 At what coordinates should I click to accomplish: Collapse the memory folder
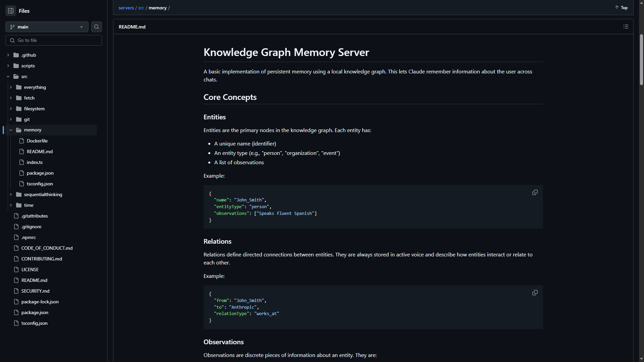coord(11,130)
